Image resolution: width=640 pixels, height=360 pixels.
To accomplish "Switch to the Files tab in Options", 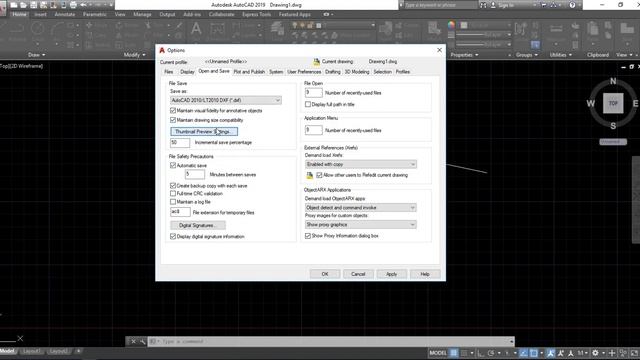I will point(169,72).
